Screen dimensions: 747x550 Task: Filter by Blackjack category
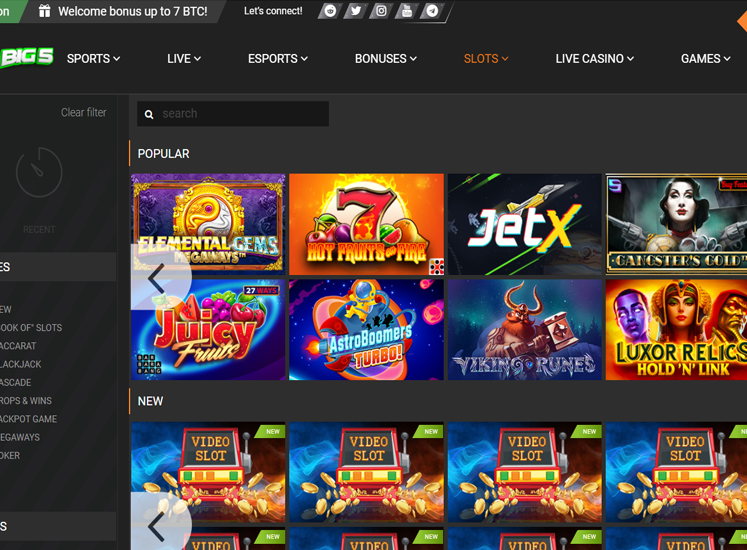coord(20,365)
